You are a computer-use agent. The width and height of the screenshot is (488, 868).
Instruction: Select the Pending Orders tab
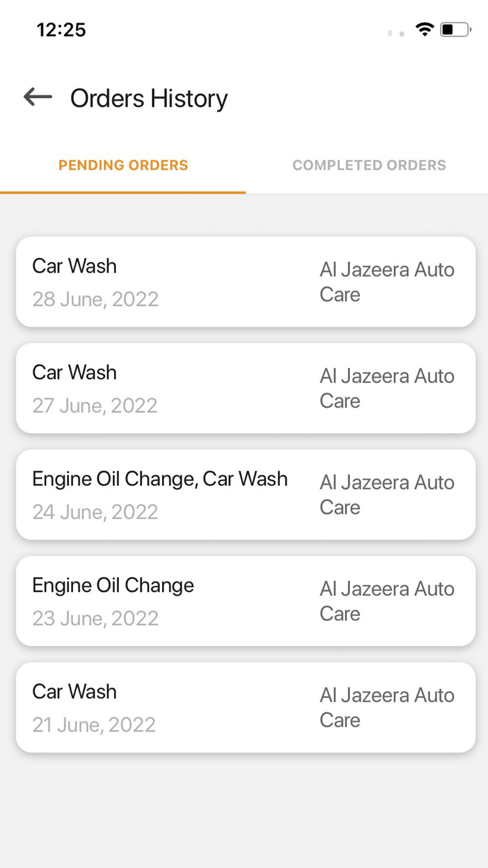[x=123, y=165]
